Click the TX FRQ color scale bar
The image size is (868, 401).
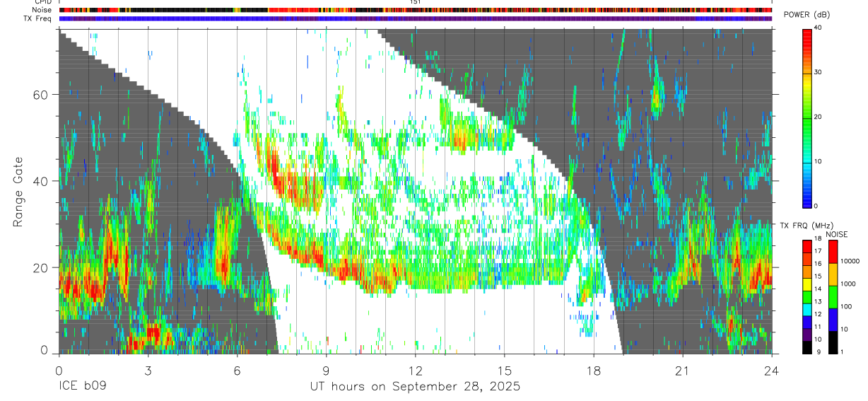pyautogui.click(x=807, y=297)
